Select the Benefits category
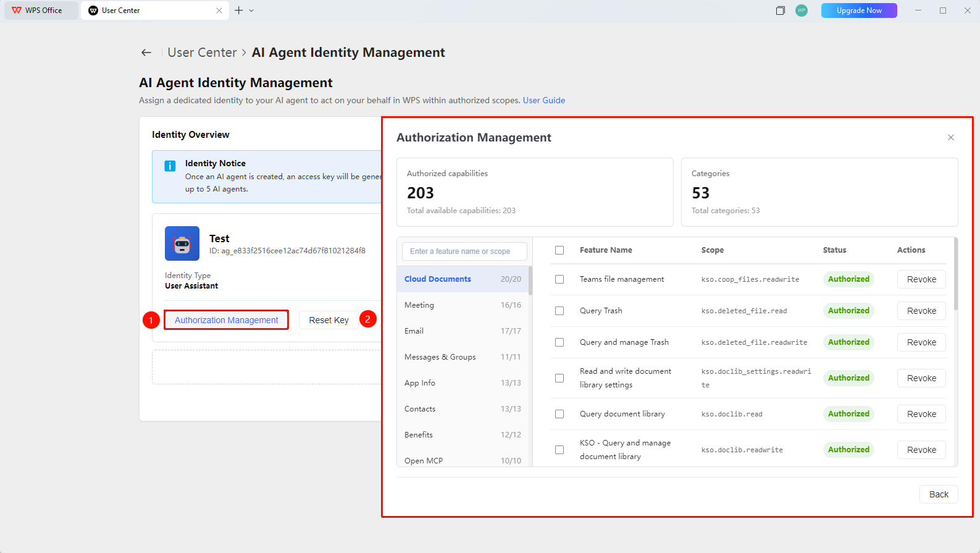This screenshot has height=553, width=980. pos(463,435)
